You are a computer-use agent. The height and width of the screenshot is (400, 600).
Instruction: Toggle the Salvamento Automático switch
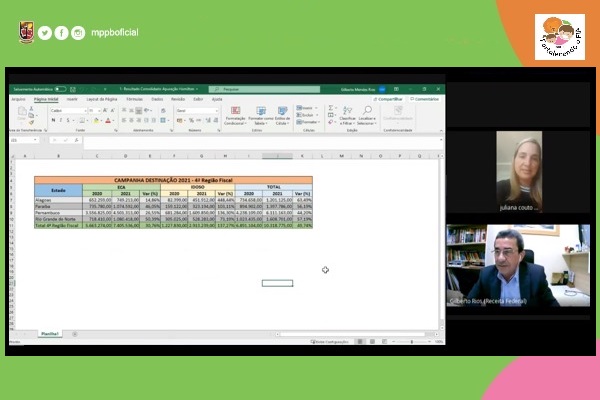tap(60, 89)
